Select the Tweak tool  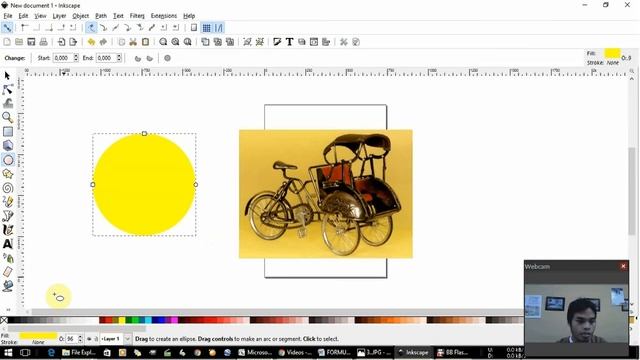coord(7,103)
